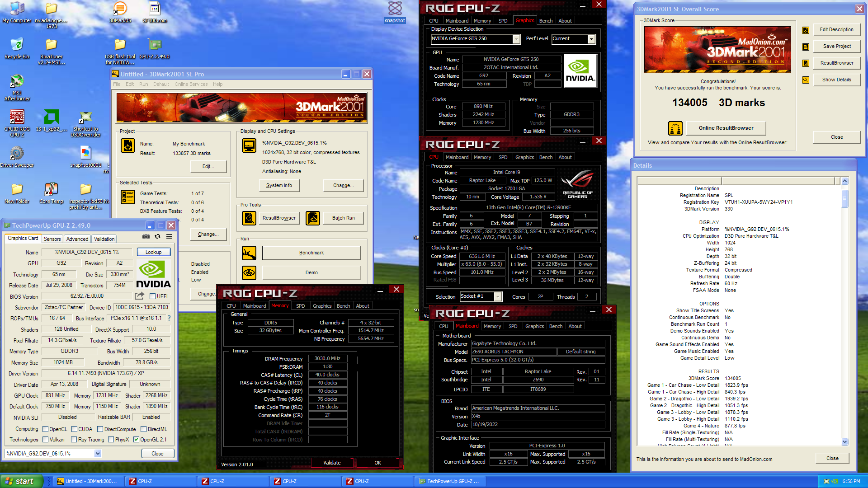Open Online Services menu in 3DMark2001
The image size is (868, 488).
pyautogui.click(x=191, y=84)
